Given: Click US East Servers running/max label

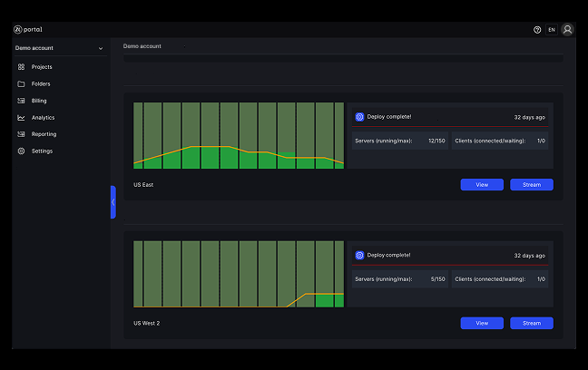Looking at the screenshot, I should point(384,141).
